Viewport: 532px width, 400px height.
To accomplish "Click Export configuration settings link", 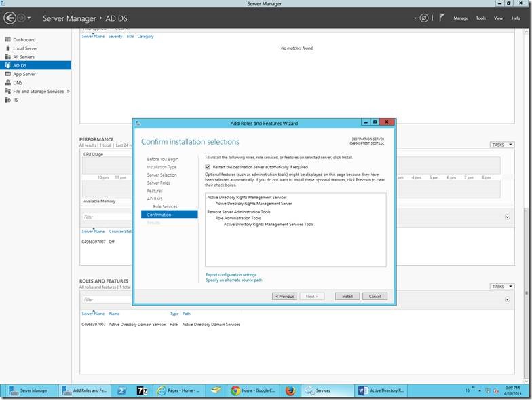I will point(231,274).
